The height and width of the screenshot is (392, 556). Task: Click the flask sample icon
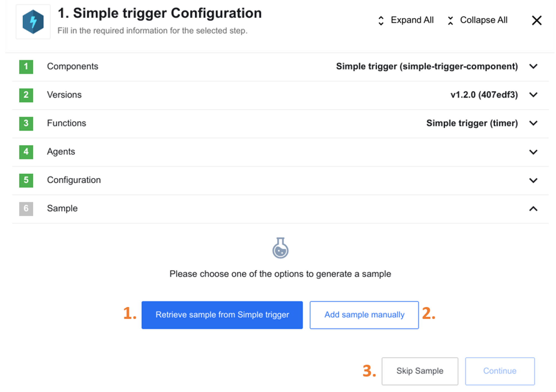tap(280, 248)
